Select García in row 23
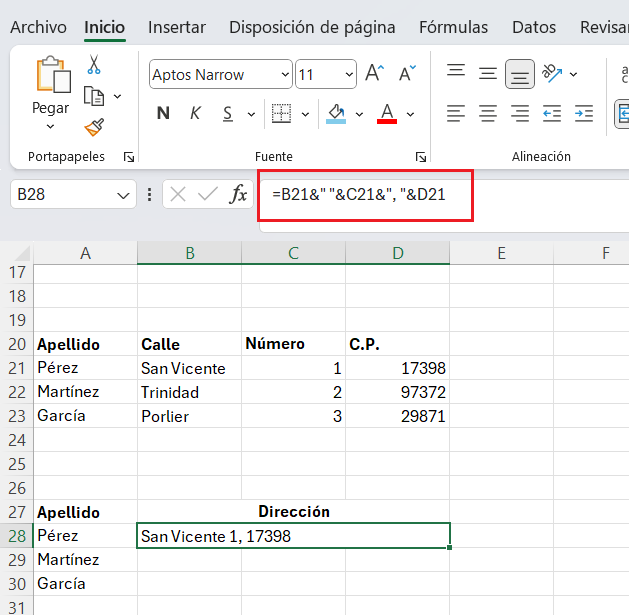 (85, 416)
